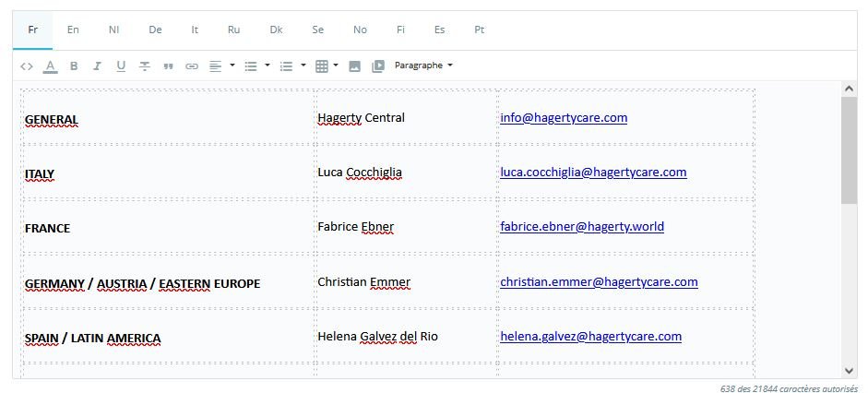Click the GENERAL table cell
868x393 pixels.
click(x=169, y=118)
